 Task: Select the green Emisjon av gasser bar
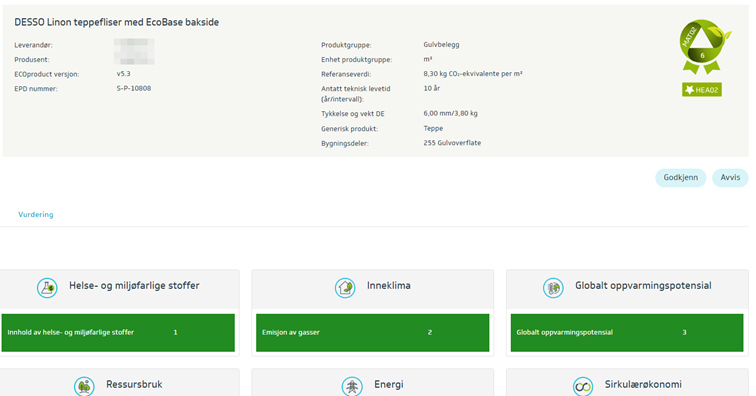372,332
